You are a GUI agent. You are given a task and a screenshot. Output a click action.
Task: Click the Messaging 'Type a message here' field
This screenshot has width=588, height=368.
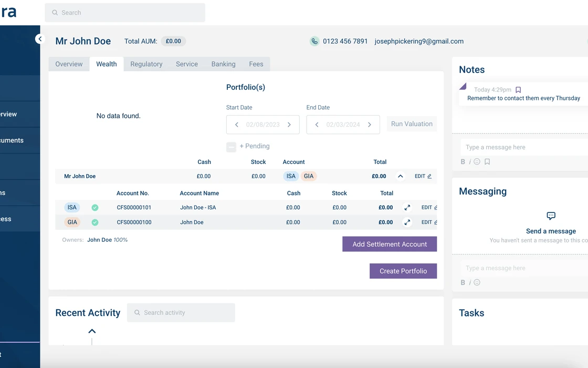(524, 268)
